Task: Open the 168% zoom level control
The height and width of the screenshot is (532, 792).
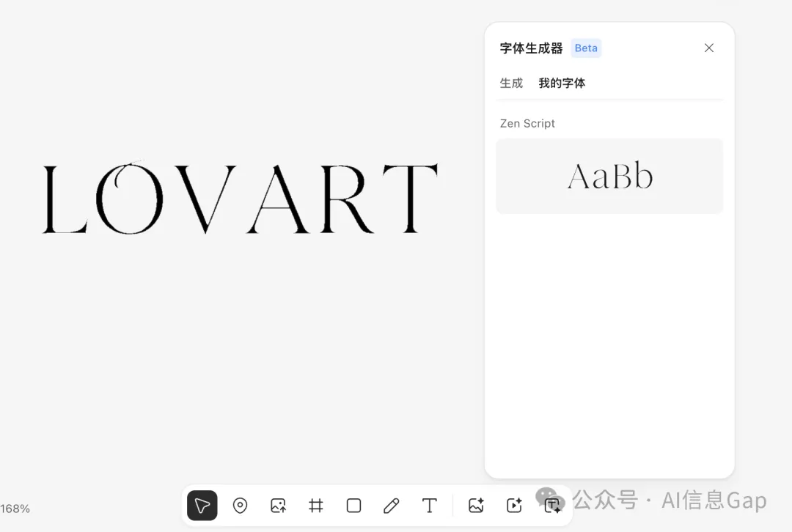Action: point(15,509)
